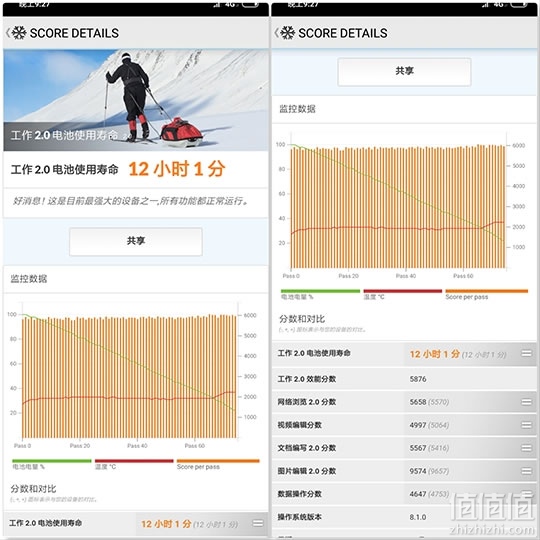The height and width of the screenshot is (540, 540).
Task: Expand the 数据操作分数 row handle
Action: coord(526,494)
